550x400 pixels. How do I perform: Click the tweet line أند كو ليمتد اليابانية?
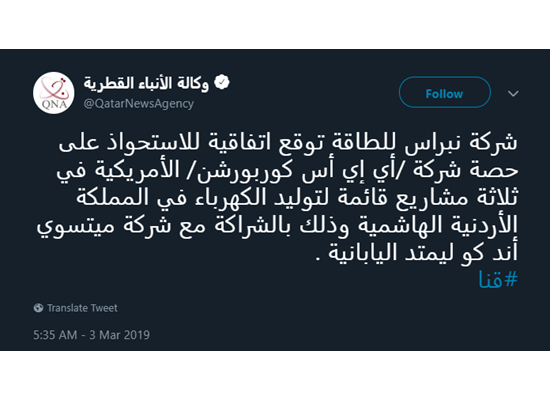(417, 252)
